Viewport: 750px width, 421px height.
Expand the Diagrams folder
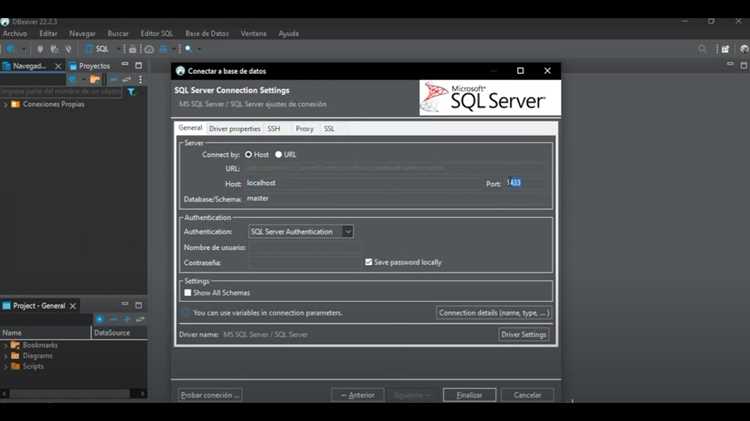(x=5, y=356)
